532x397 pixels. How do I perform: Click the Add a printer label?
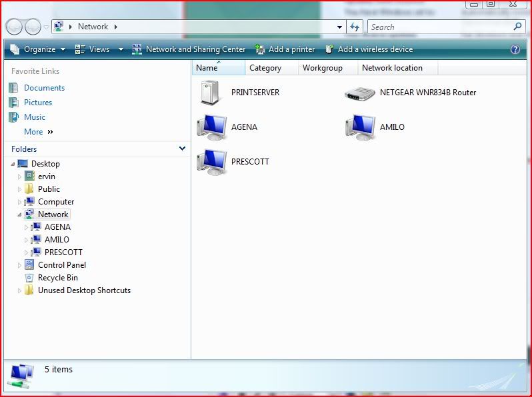[x=292, y=49]
